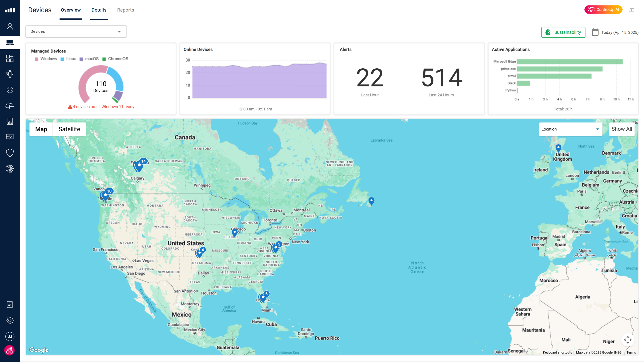The height and width of the screenshot is (362, 644).
Task: Switch map to Satellite view
Action: (x=69, y=129)
